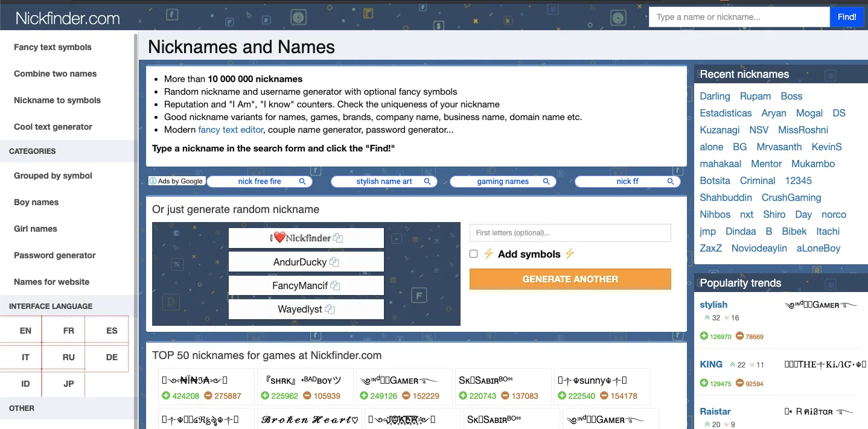Click search icon in 'gaming names' ad pill
Viewport: 868px width, 429px height.
tap(546, 182)
